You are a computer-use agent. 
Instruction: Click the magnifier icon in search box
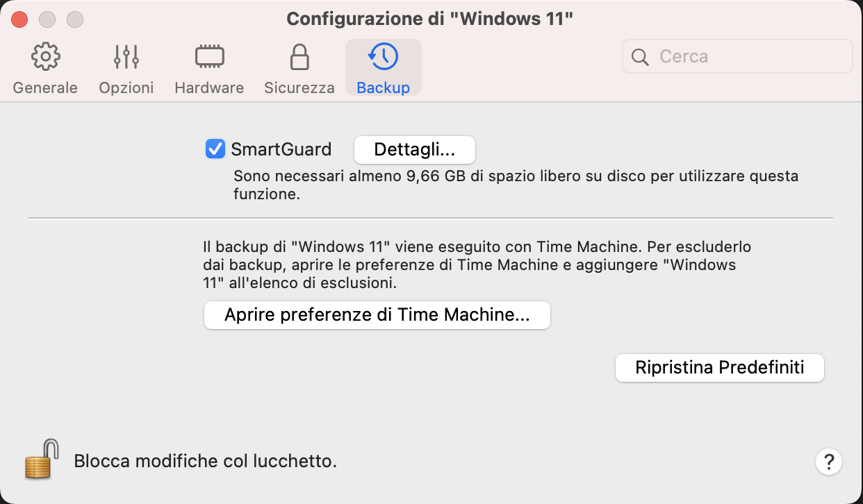640,57
